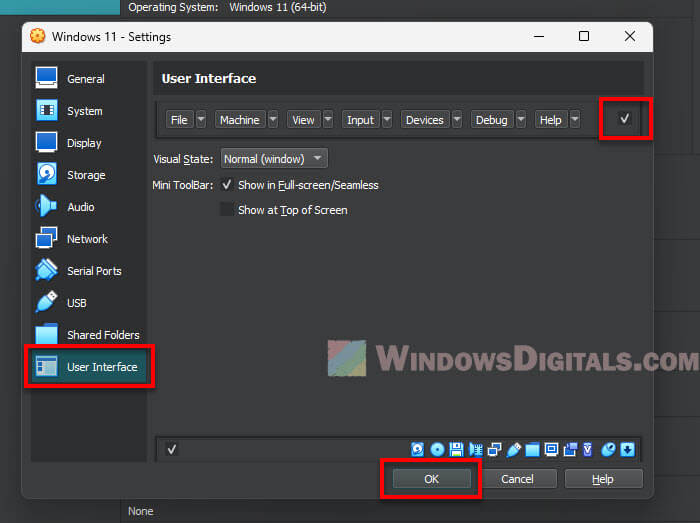Select Storage in the settings sidebar

88,175
